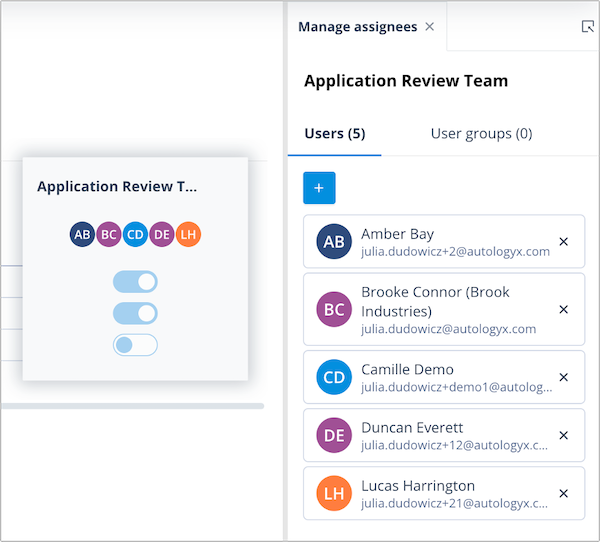Click the AB avatar on the team card

tap(82, 234)
